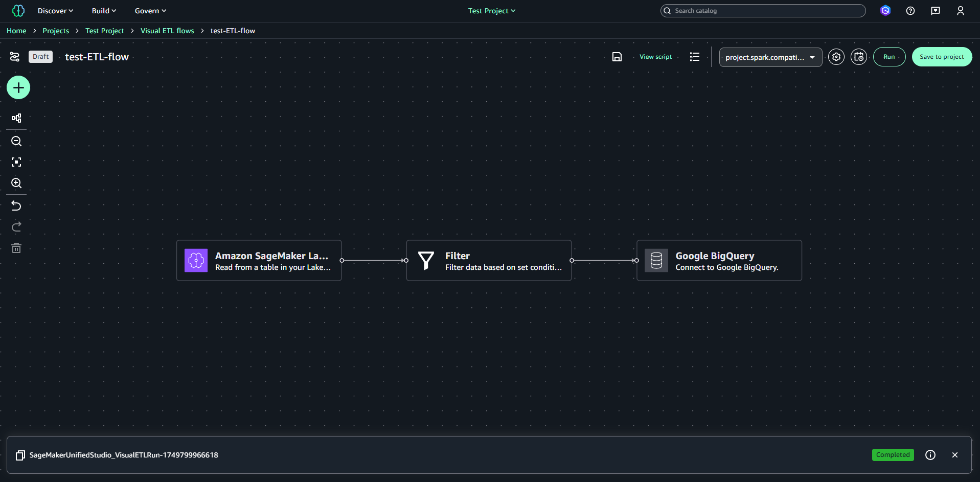Click the Filter funnel icon
This screenshot has width=980, height=482.
[x=426, y=261]
